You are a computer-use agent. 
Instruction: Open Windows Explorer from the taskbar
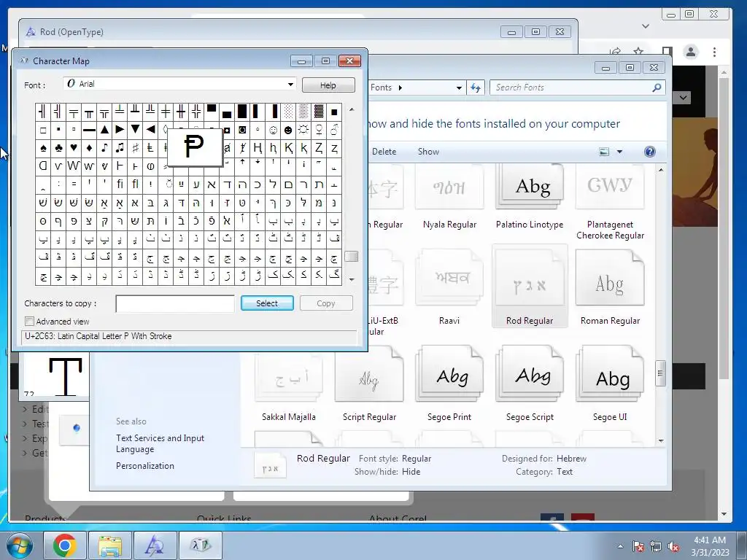point(110,545)
